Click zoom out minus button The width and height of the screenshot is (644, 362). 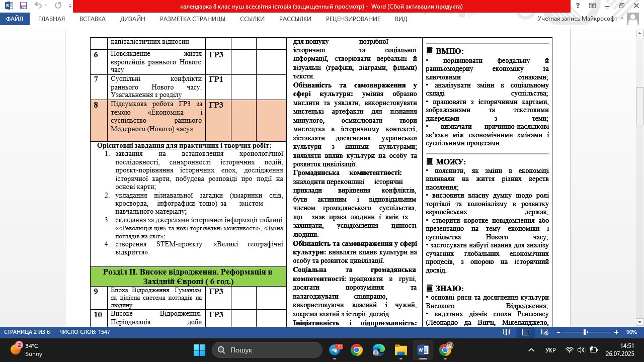[x=557, y=332]
